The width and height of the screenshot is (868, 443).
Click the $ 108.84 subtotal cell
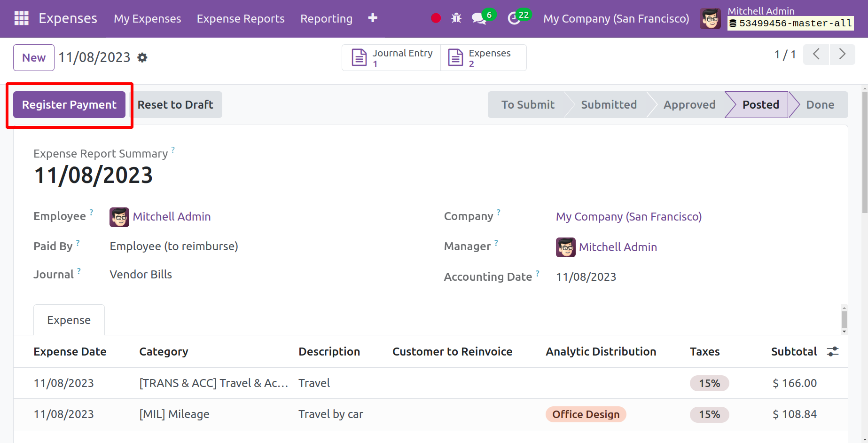pos(795,414)
